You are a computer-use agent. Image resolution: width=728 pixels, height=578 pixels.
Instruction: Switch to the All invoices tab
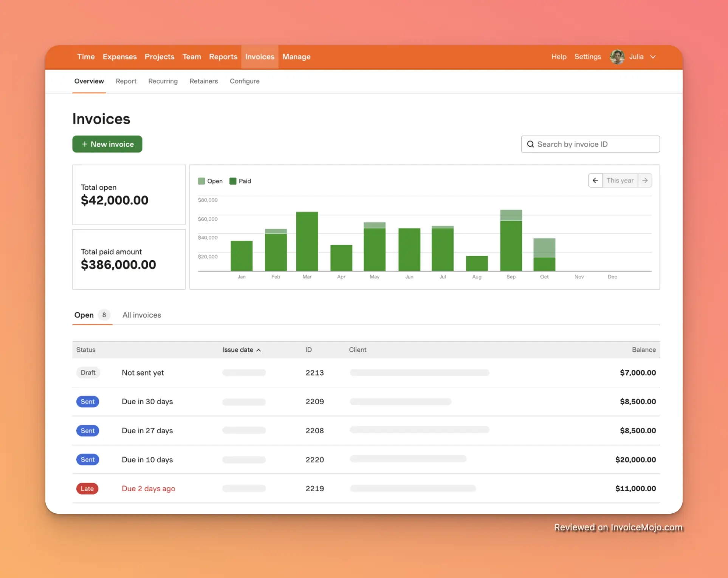(x=142, y=315)
